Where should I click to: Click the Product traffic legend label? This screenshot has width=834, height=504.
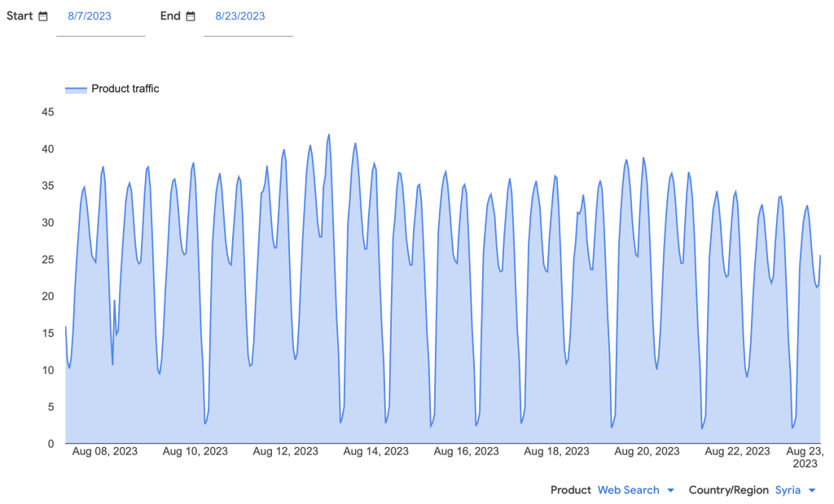tap(125, 89)
